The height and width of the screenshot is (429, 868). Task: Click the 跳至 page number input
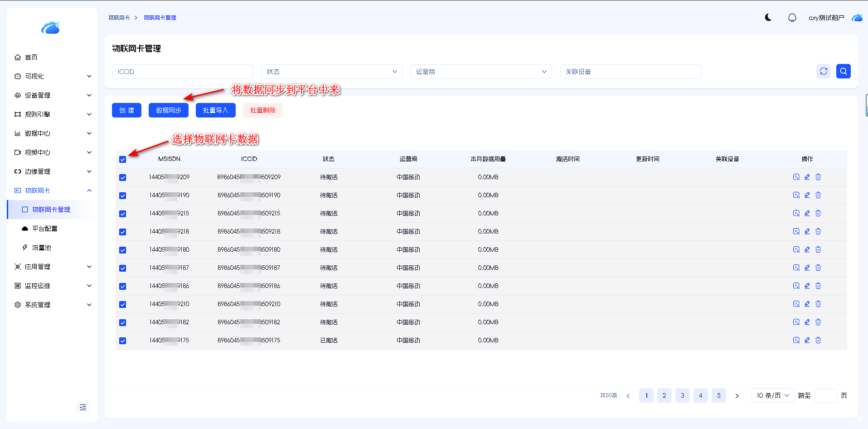coord(826,395)
